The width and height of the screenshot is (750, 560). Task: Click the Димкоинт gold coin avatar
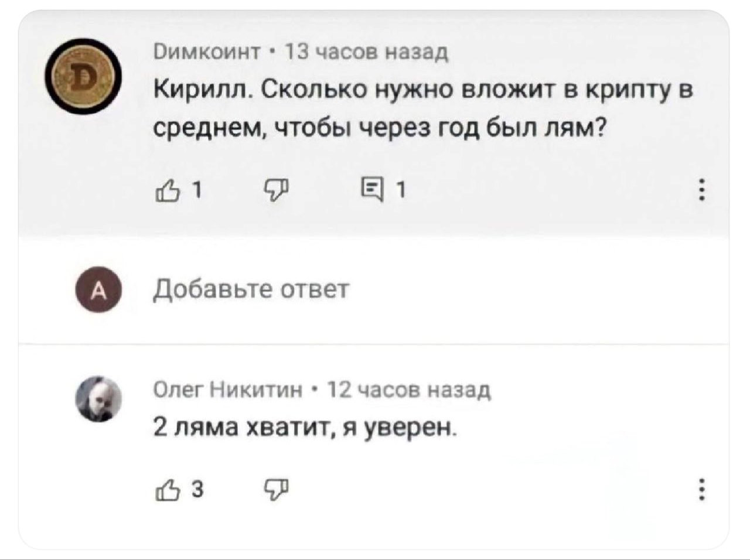tap(85, 77)
